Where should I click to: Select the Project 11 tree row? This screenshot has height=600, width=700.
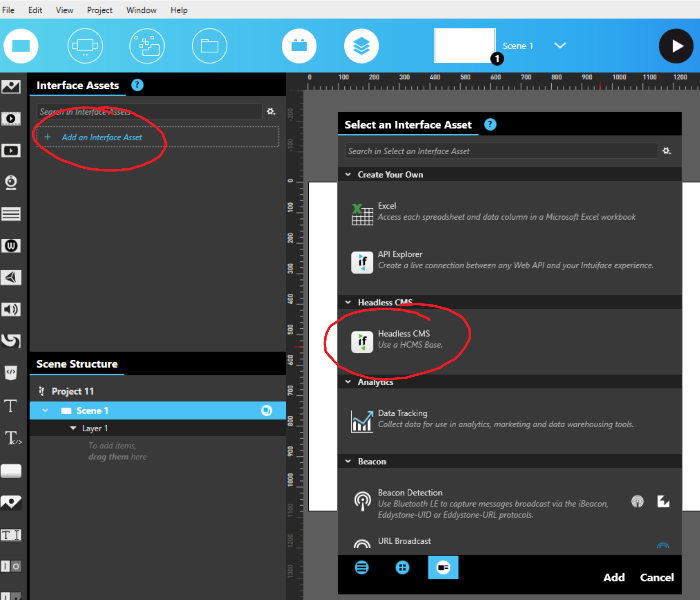(158, 391)
